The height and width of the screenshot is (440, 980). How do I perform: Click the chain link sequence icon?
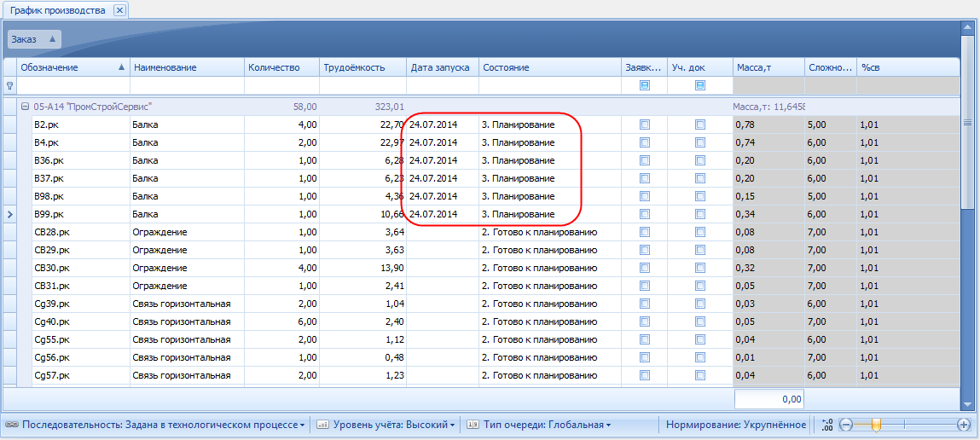pyautogui.click(x=10, y=425)
